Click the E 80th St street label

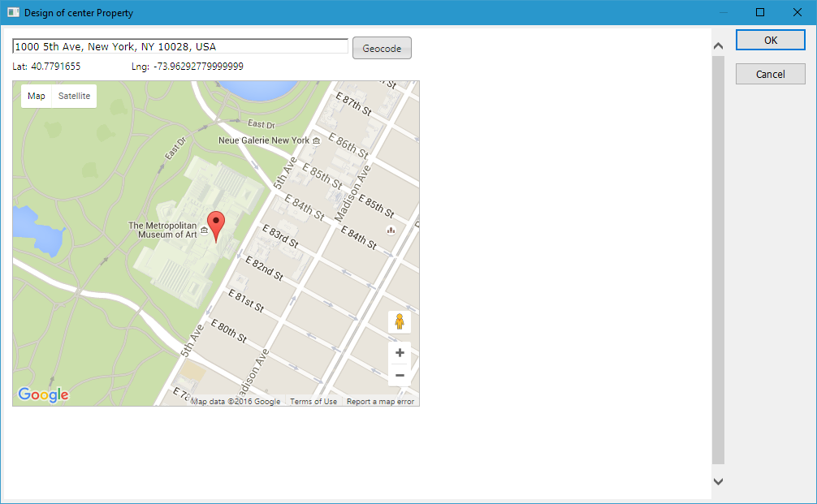pyautogui.click(x=229, y=331)
